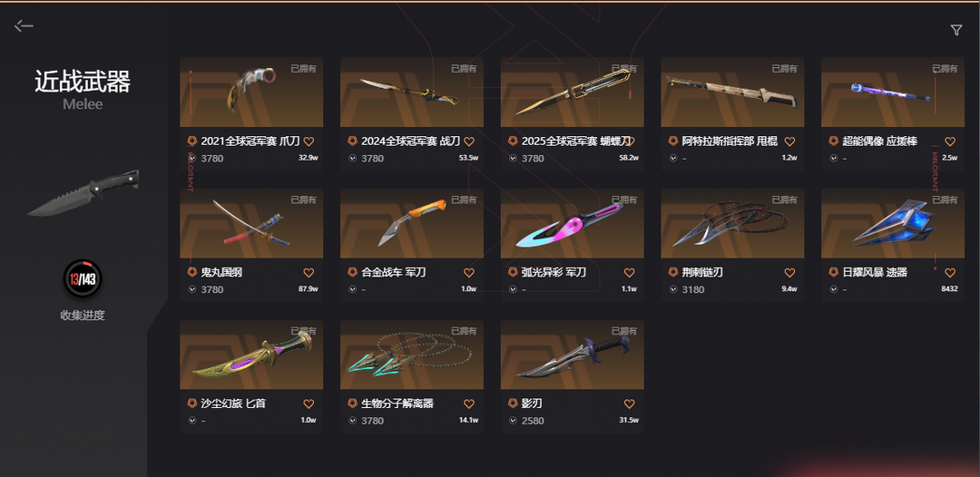
Task: Click the tier badge icon before 生物分子解离器
Action: coord(352,404)
